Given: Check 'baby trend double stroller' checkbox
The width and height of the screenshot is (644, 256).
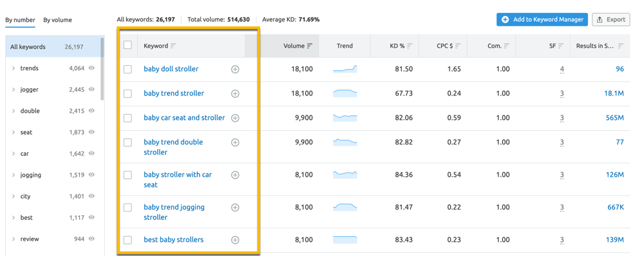Looking at the screenshot, I should pyautogui.click(x=128, y=143).
